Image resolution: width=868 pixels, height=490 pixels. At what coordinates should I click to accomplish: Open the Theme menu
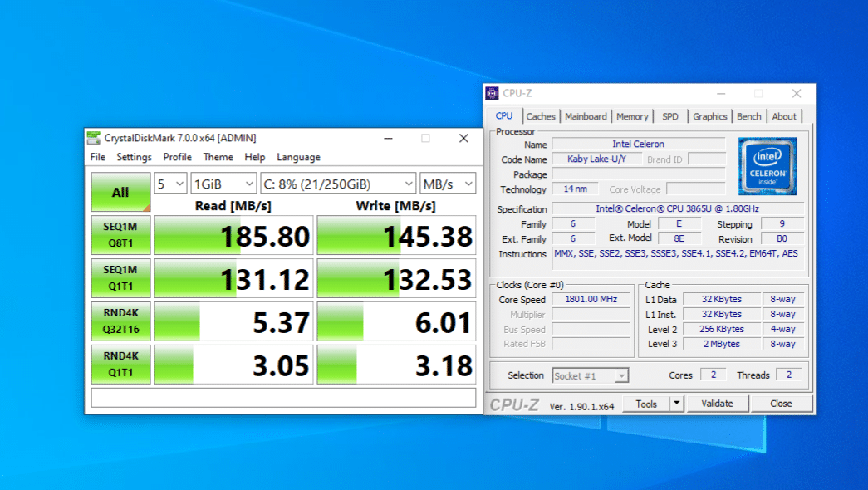point(218,157)
